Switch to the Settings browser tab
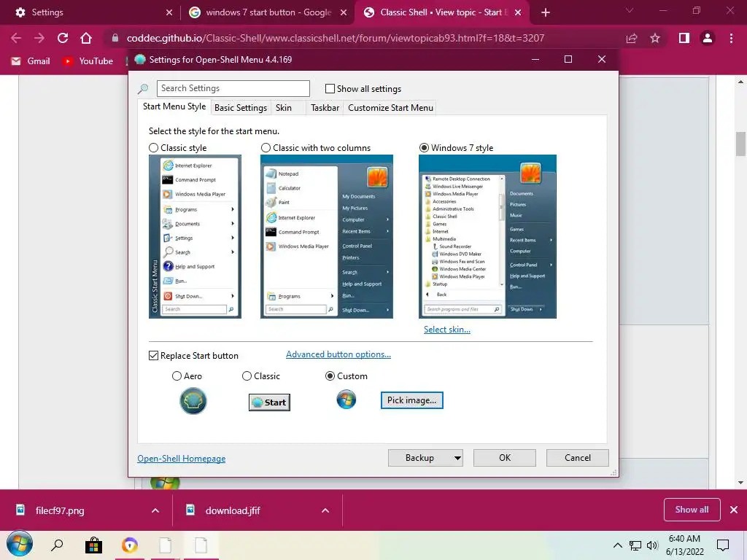The height and width of the screenshot is (560, 747). (90, 12)
